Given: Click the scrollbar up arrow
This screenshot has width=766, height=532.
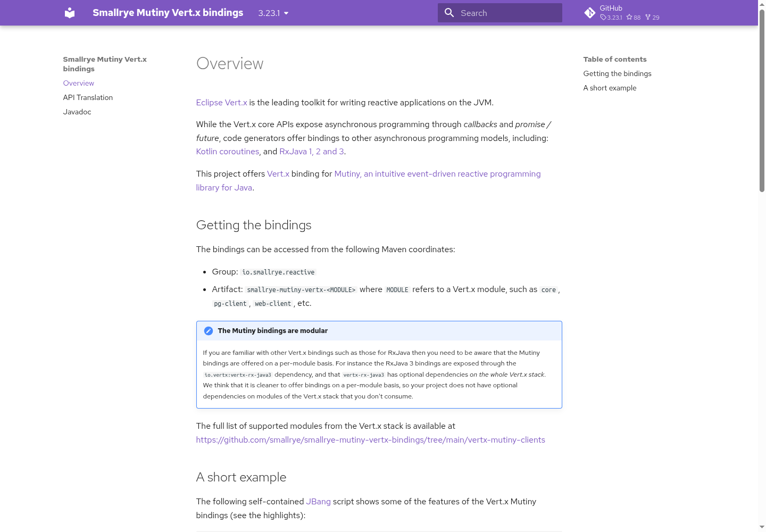Looking at the screenshot, I should 762,4.
